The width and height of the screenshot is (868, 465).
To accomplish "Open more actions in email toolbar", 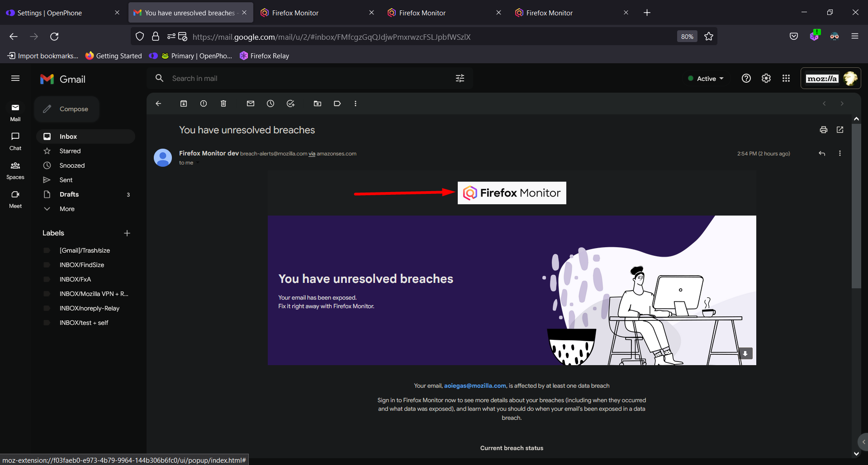I will coord(356,103).
